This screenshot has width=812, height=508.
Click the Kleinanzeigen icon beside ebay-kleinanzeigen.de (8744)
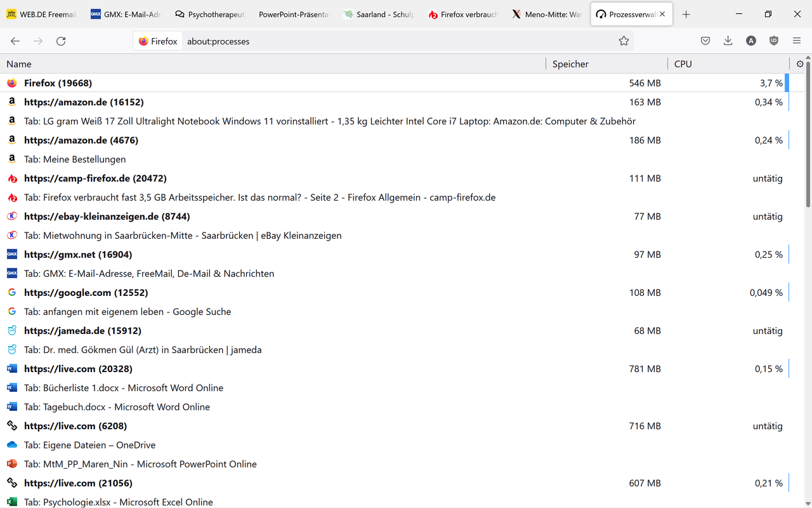(x=12, y=217)
